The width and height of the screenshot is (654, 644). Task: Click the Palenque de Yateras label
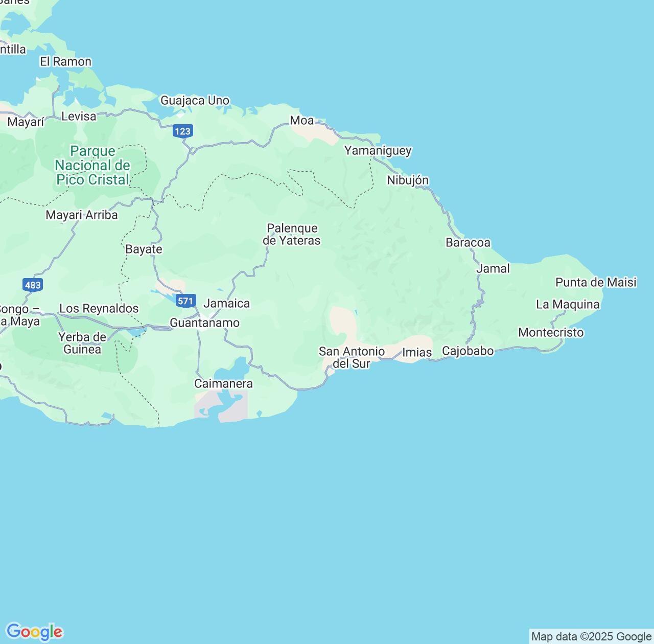coord(292,235)
